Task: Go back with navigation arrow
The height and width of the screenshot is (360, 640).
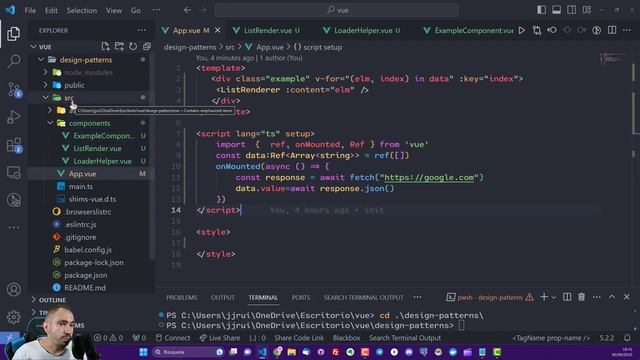Action: [187, 10]
